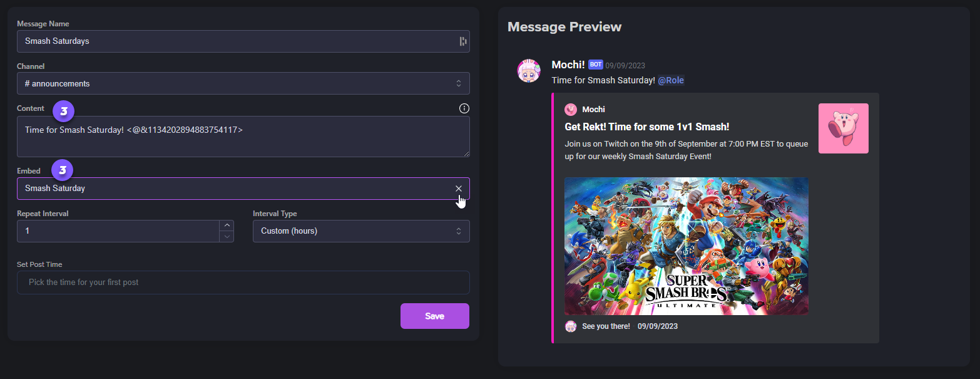
Task: Click the embed author heart icon
Action: coord(571,110)
